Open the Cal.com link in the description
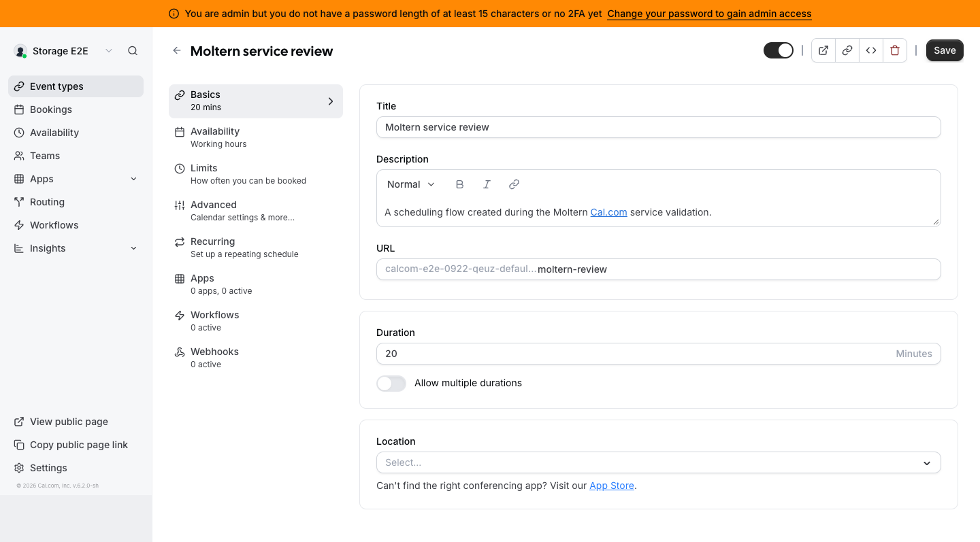Image resolution: width=980 pixels, height=542 pixels. tap(608, 212)
